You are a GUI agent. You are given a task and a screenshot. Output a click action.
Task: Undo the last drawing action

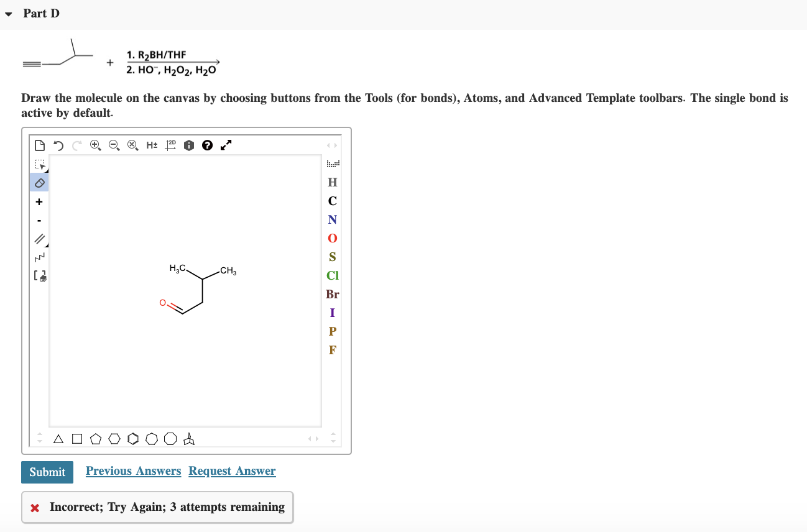click(57, 145)
